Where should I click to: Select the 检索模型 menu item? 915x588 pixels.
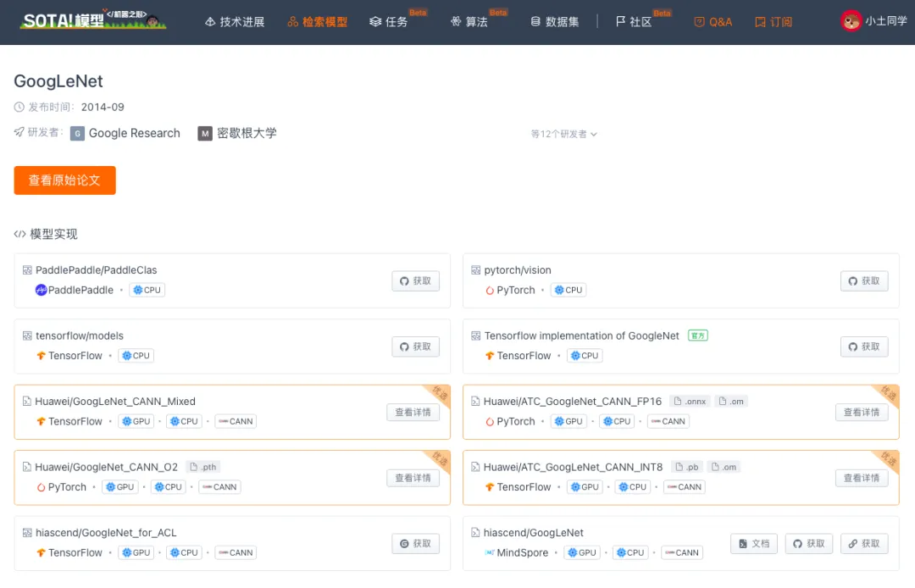pyautogui.click(x=318, y=22)
